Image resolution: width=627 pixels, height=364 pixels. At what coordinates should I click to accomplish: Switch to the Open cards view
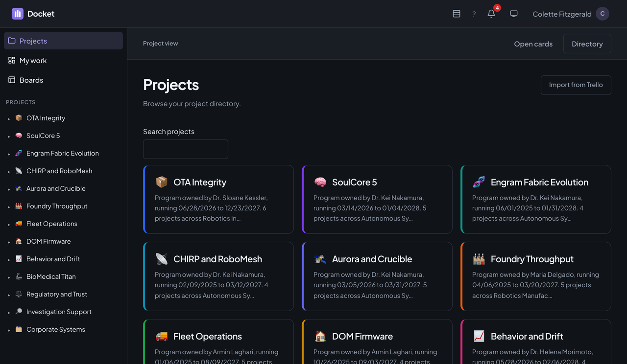[x=533, y=44]
